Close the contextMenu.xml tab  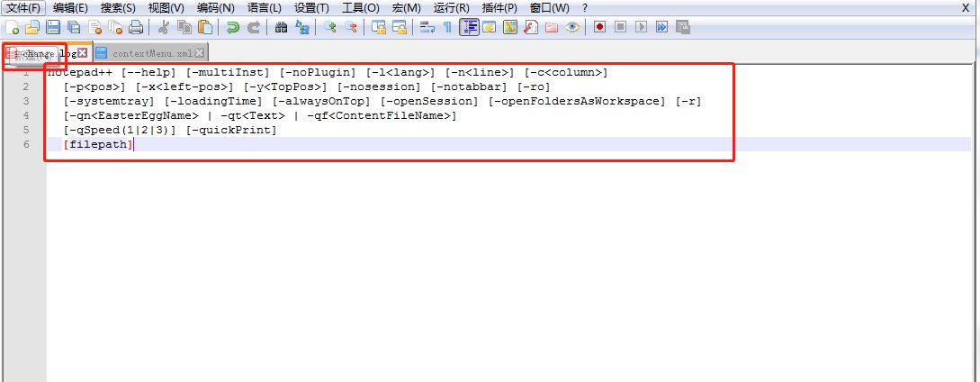(x=200, y=53)
